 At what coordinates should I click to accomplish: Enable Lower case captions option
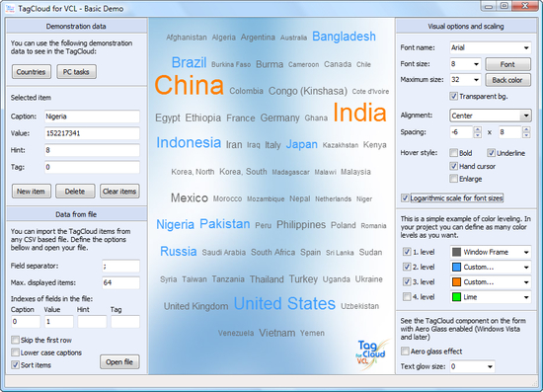click(15, 353)
